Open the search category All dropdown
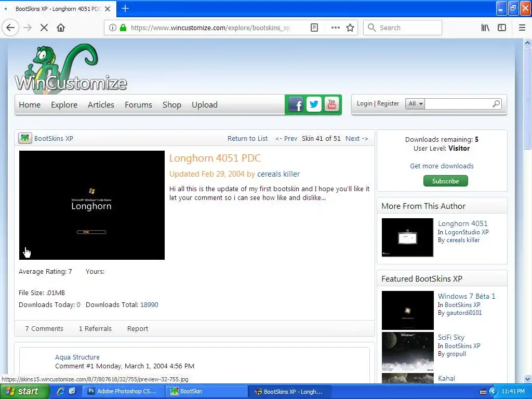The image size is (532, 399). point(415,103)
